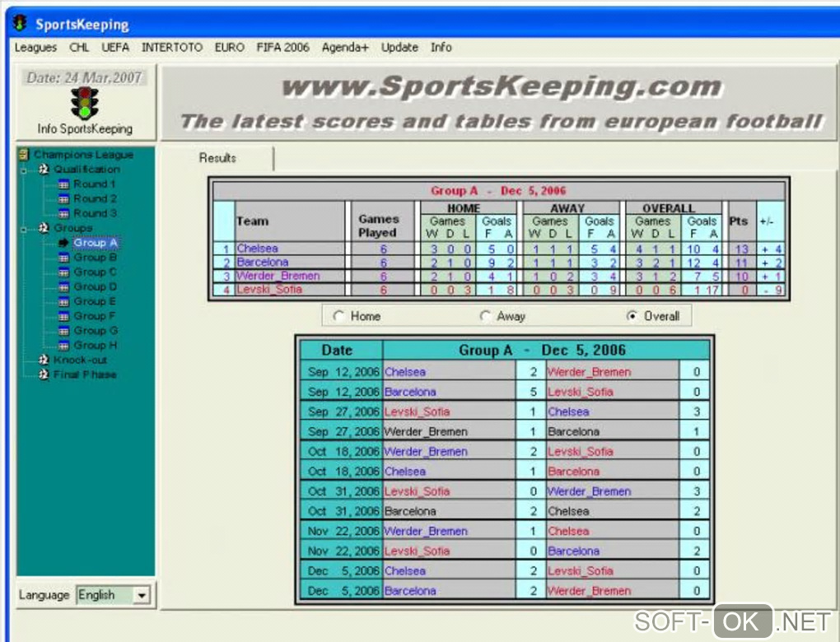This screenshot has height=642, width=840.
Task: Collapse the Qualification tree node
Action: pyautogui.click(x=24, y=171)
